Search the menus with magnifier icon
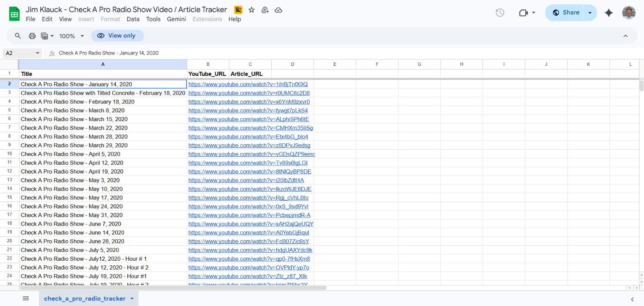The height and width of the screenshot is (306, 644). [18, 36]
